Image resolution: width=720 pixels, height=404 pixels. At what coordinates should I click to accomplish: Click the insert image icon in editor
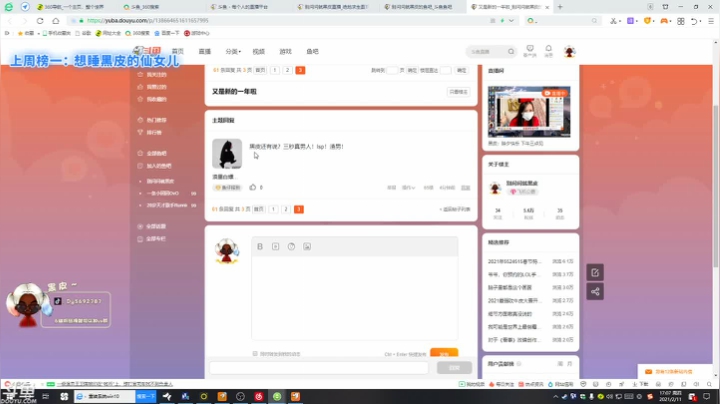(x=307, y=247)
